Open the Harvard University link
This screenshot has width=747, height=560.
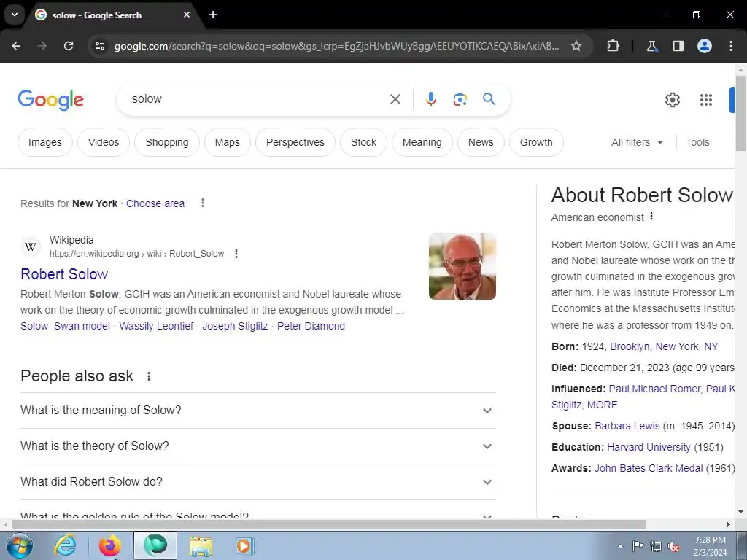649,447
